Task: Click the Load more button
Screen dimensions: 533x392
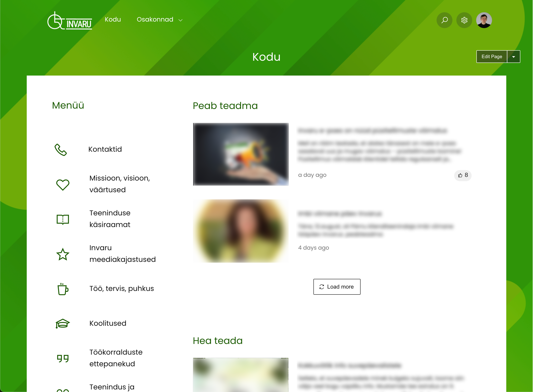Action: click(337, 287)
